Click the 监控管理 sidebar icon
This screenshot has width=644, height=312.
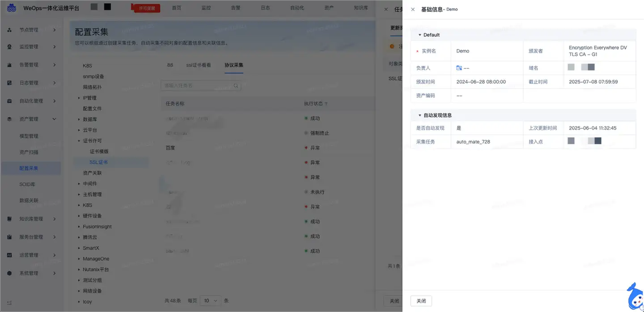pos(10,47)
